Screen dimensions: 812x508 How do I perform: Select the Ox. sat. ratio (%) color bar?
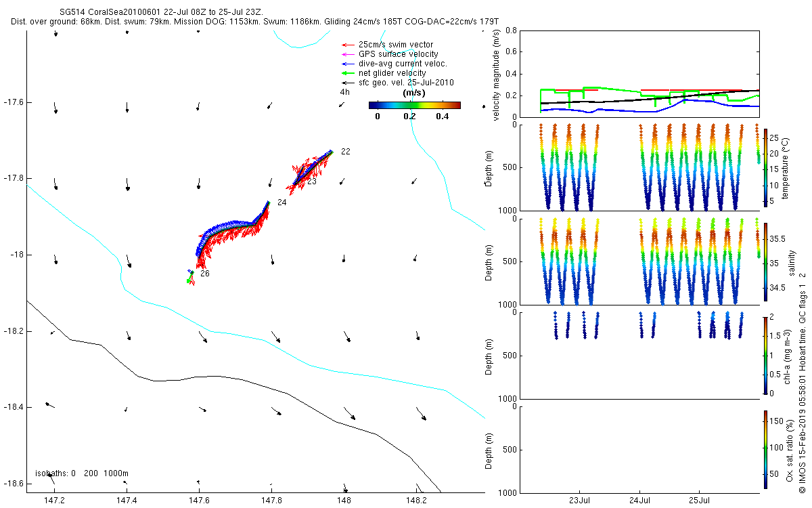click(x=765, y=449)
